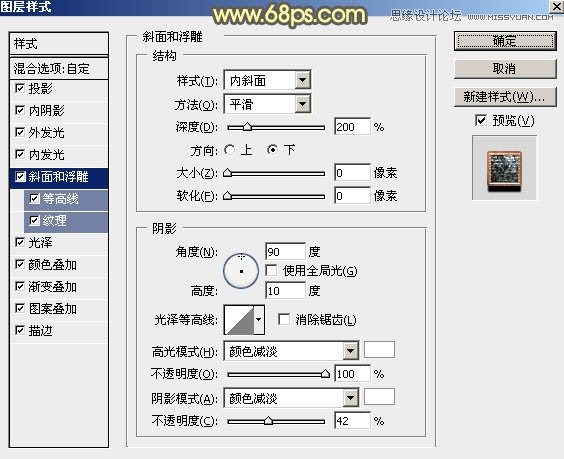Open the 样式 (内斜面) dropdown
The width and height of the screenshot is (564, 459).
[267, 80]
